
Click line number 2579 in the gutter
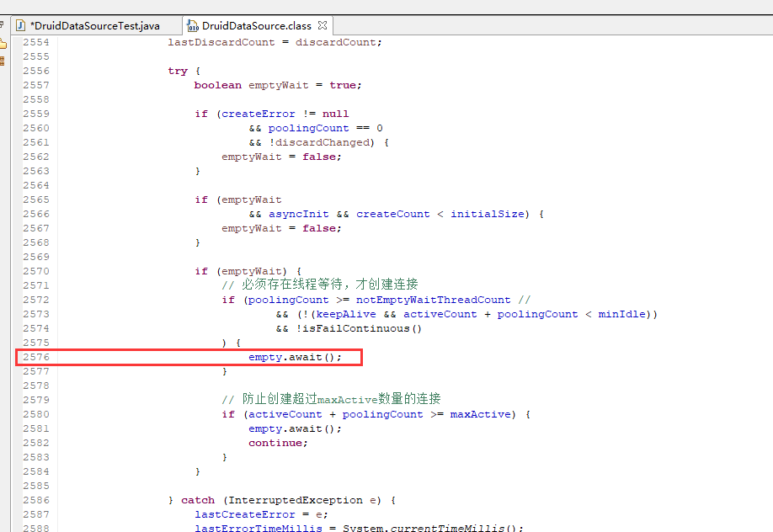point(36,400)
